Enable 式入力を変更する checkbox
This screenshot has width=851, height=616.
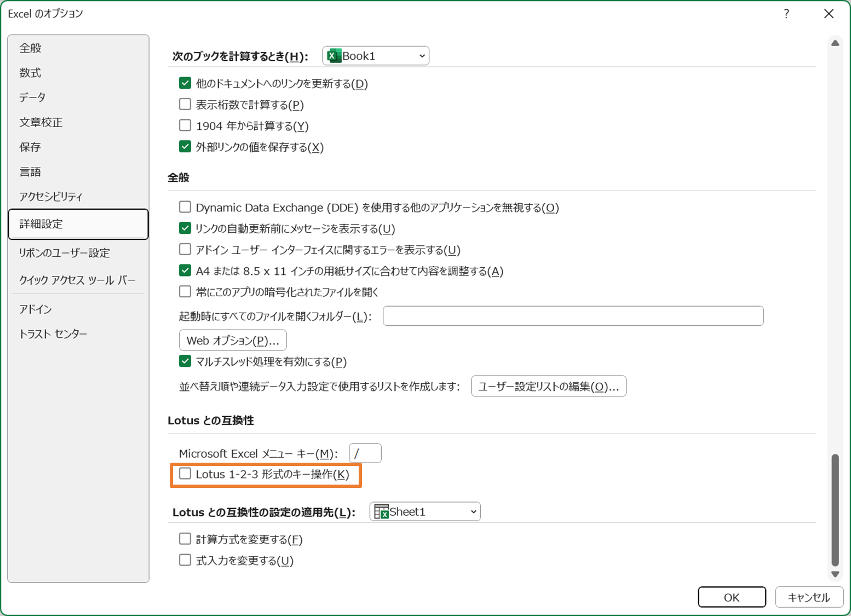(185, 560)
